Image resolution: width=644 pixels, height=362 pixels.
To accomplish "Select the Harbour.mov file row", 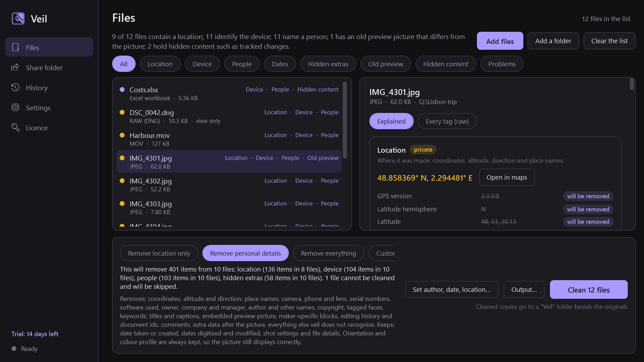I will pyautogui.click(x=229, y=139).
